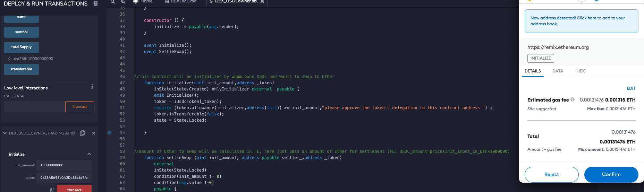Click the totalSupply result uint256 value
This screenshot has height=192, width=644.
31,59
